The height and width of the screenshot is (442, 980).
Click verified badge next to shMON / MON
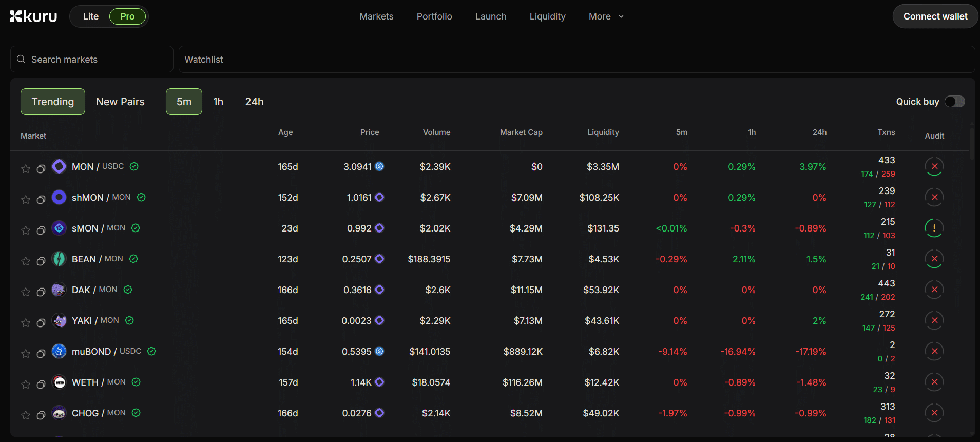pyautogui.click(x=141, y=197)
